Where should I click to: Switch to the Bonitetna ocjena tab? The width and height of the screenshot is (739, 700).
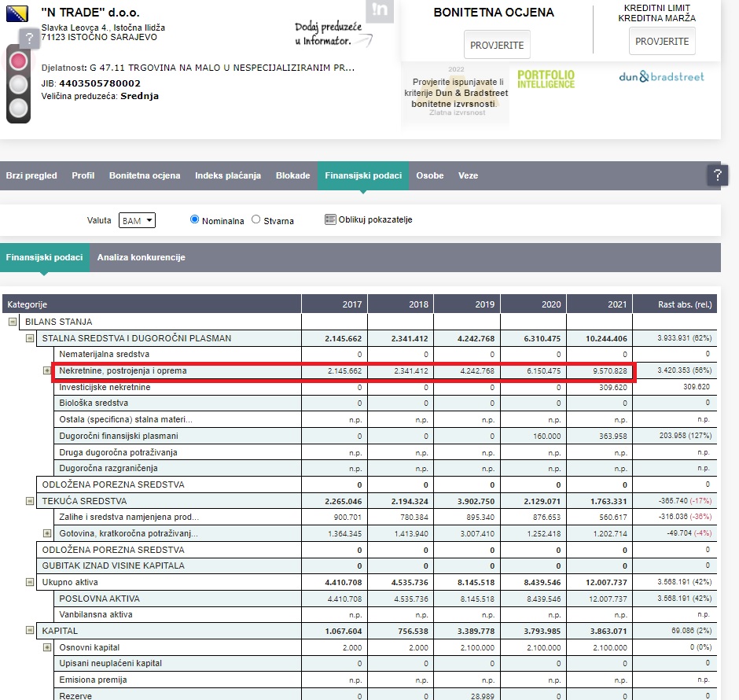tap(145, 175)
